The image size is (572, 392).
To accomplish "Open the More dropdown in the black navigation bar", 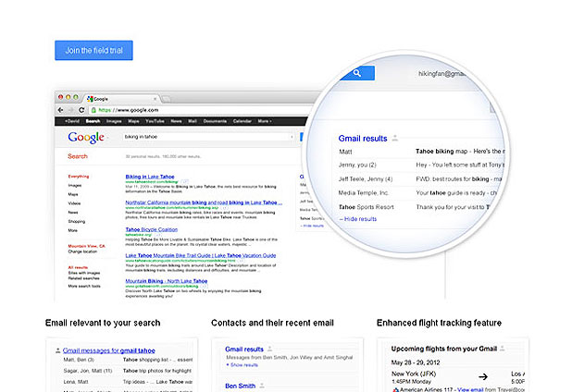I will tap(264, 121).
